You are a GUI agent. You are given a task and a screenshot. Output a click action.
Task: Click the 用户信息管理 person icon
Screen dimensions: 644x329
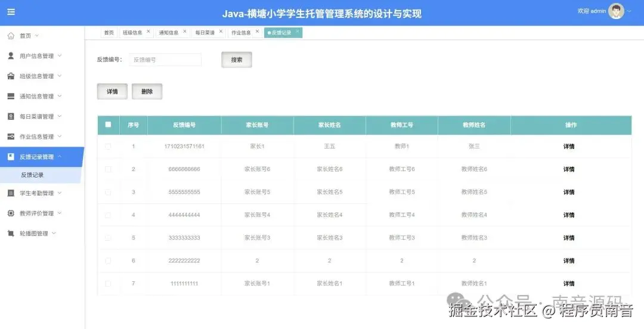[11, 55]
